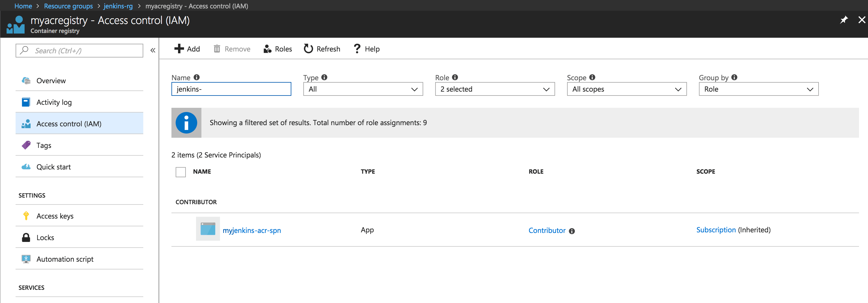Click the Add plus icon

pos(179,49)
